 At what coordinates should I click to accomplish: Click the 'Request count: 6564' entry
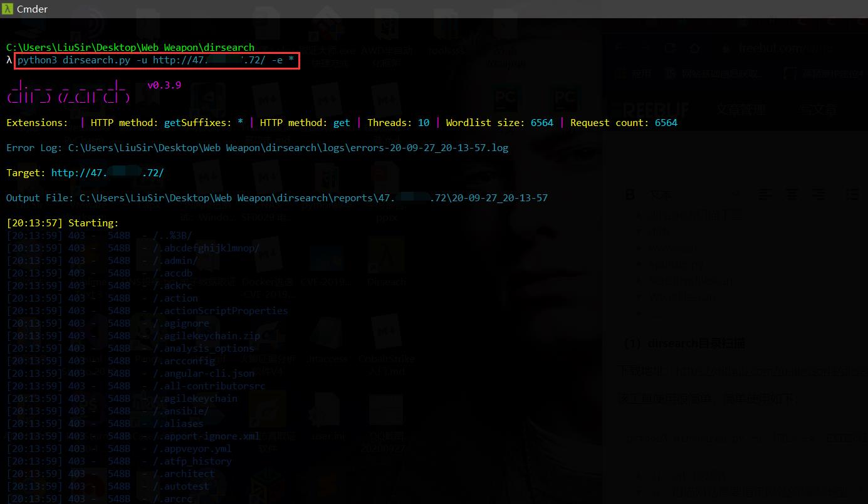point(624,123)
